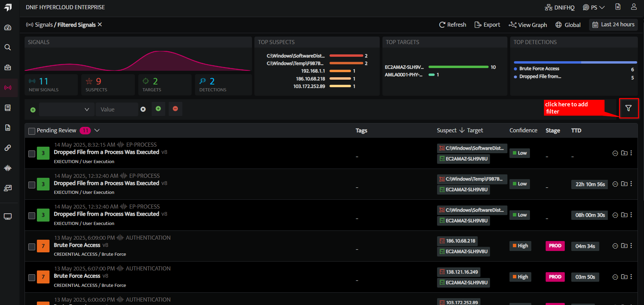644x305 pixels.
Task: Click the Value filter input field
Action: point(117,109)
